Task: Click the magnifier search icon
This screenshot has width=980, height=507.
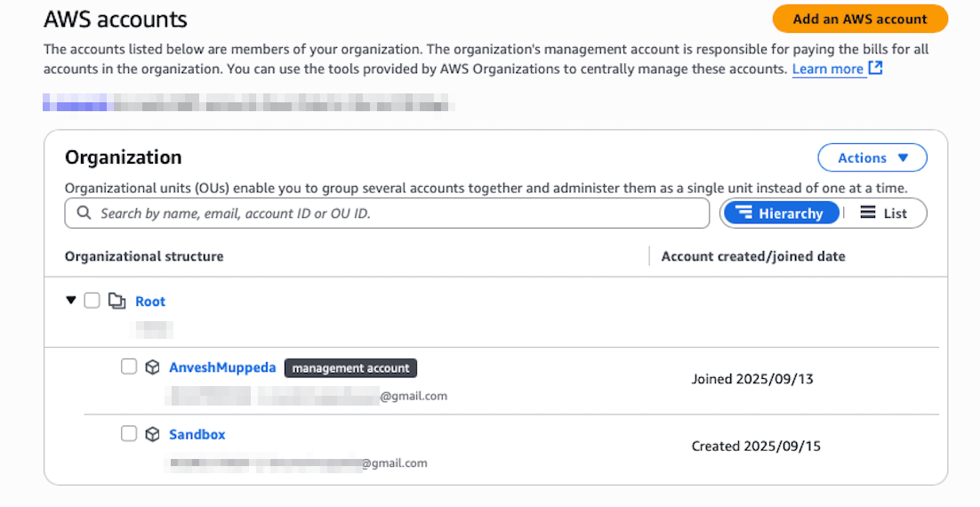Action: click(x=84, y=213)
